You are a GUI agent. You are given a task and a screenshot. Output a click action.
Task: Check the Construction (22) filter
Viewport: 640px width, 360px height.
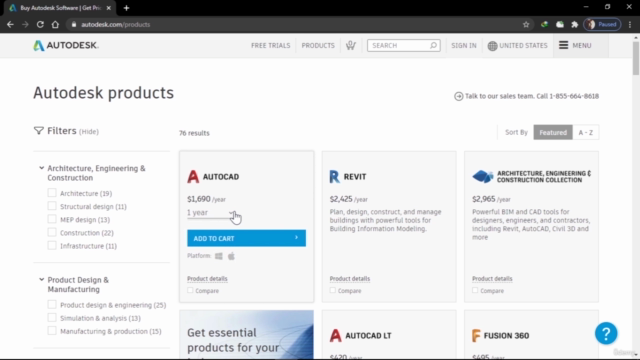tap(52, 232)
